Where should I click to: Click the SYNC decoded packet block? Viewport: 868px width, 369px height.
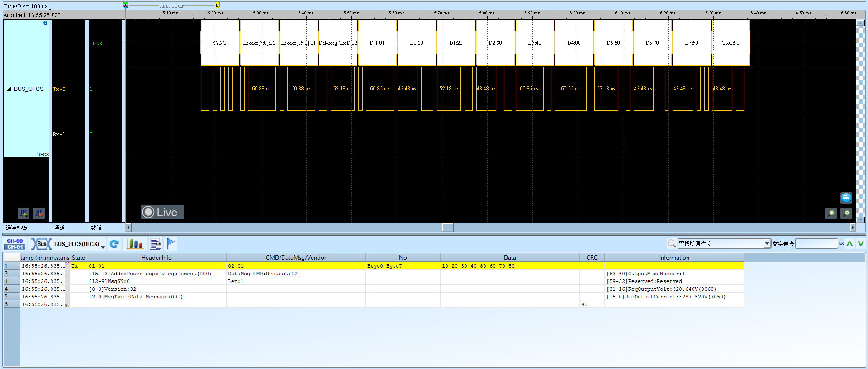220,43
